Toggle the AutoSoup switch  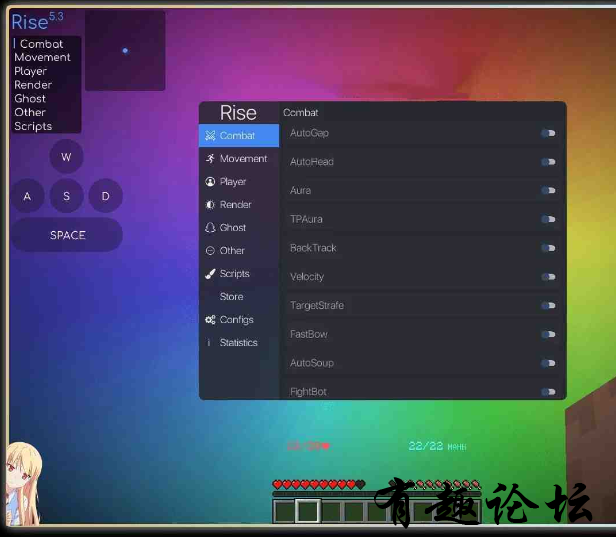click(x=548, y=363)
